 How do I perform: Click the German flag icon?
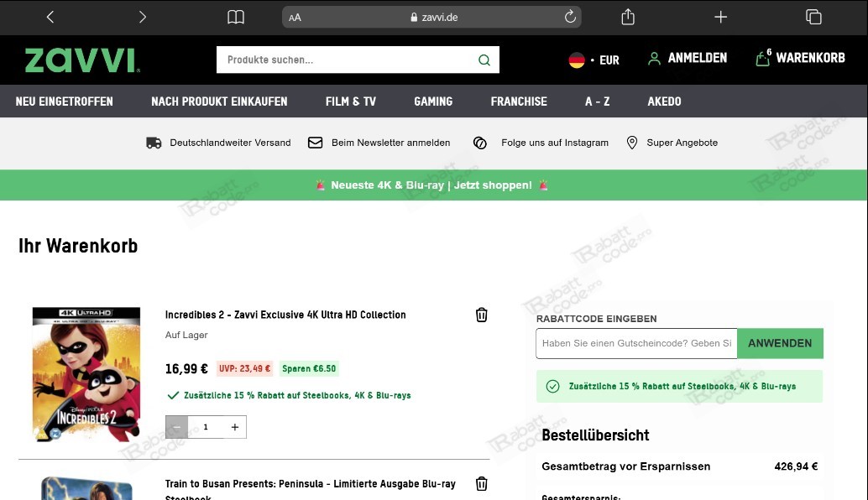coord(577,60)
